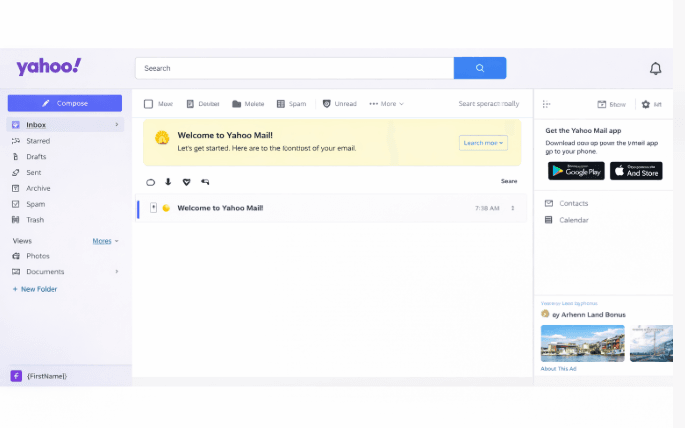This screenshot has width=685, height=428.
Task: Click the Seare label above message list
Action: 509,181
